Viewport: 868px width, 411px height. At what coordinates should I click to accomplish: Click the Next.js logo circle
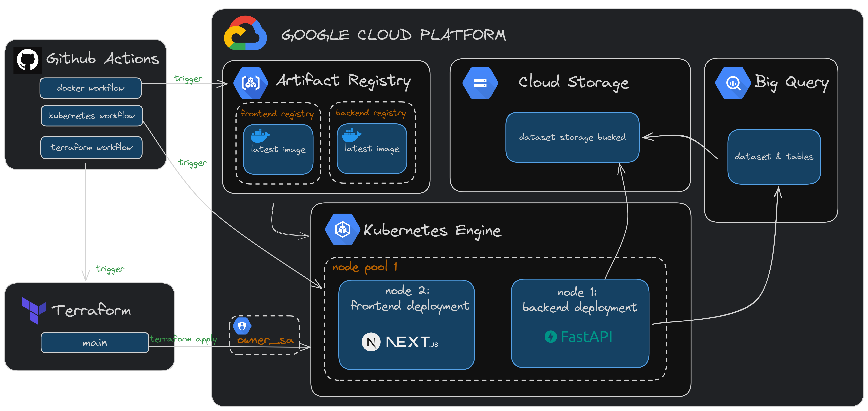371,342
